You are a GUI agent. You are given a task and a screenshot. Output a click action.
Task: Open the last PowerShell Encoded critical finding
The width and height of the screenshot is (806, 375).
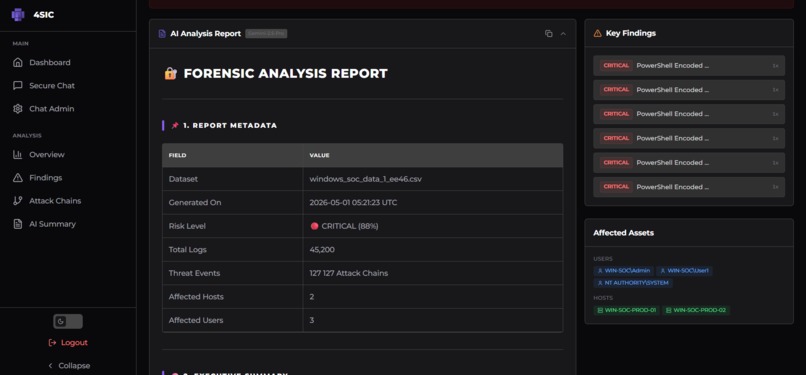[x=689, y=187]
